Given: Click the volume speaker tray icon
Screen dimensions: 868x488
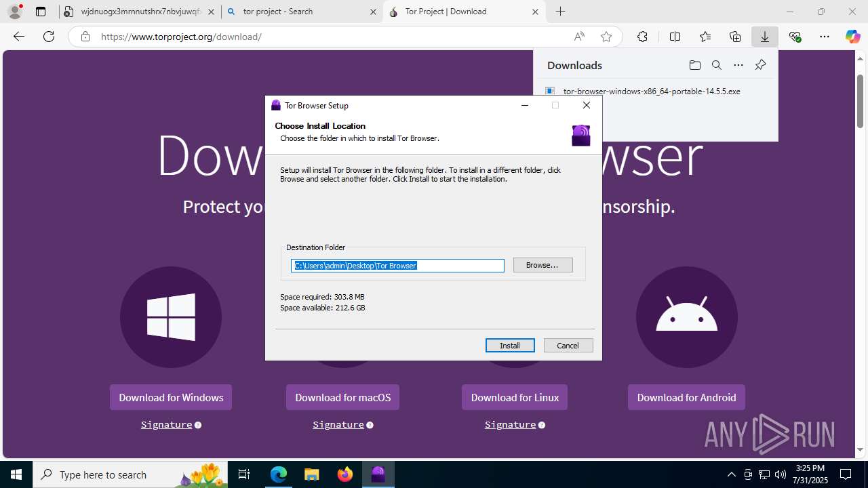Looking at the screenshot, I should coord(781,474).
